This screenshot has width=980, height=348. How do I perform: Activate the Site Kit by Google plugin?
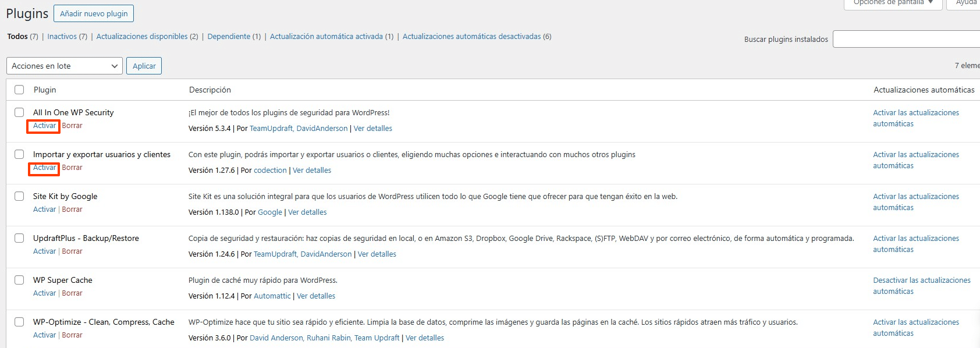[44, 209]
